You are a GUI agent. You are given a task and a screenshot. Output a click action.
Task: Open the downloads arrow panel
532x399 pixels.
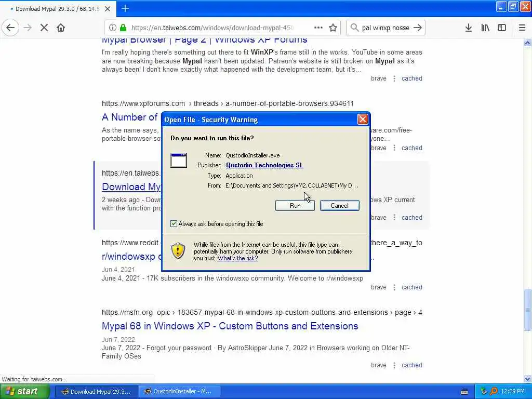pyautogui.click(x=468, y=28)
